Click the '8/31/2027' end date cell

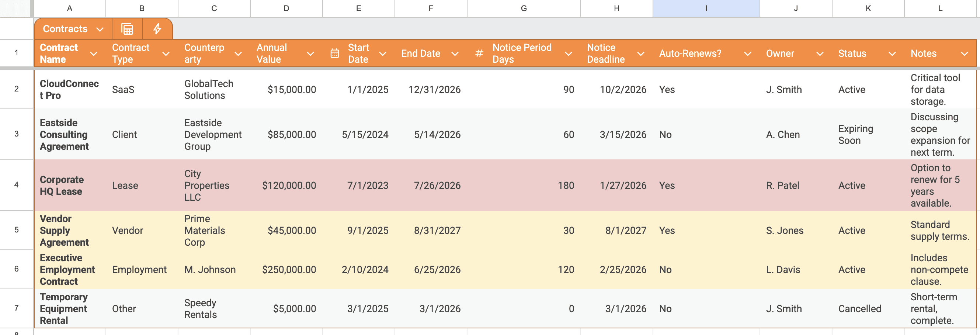[x=431, y=230]
